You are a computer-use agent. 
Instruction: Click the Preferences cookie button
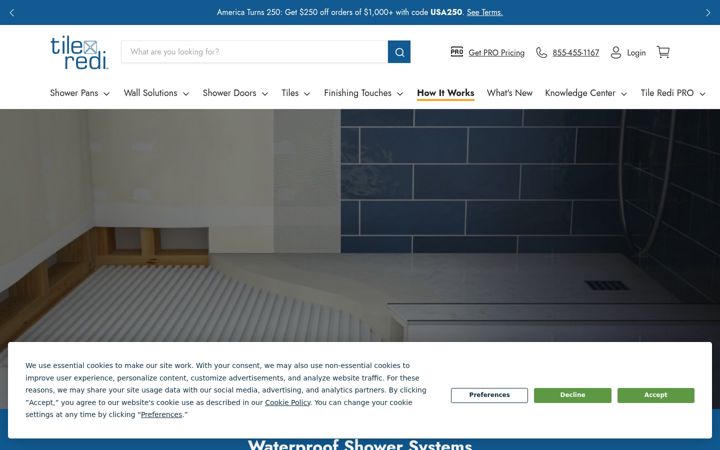489,395
